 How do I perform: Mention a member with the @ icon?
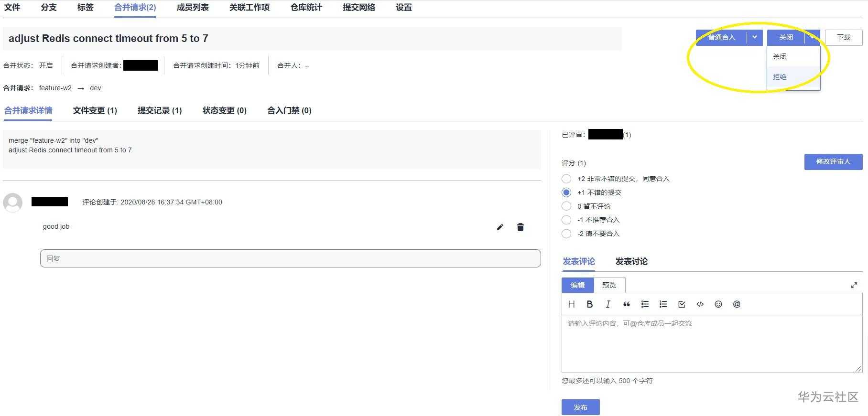click(x=737, y=304)
